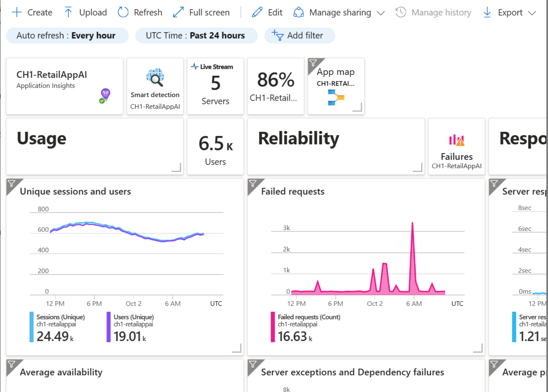The image size is (548, 392).
Task: Click the Create toolbar label
Action: [x=40, y=12]
